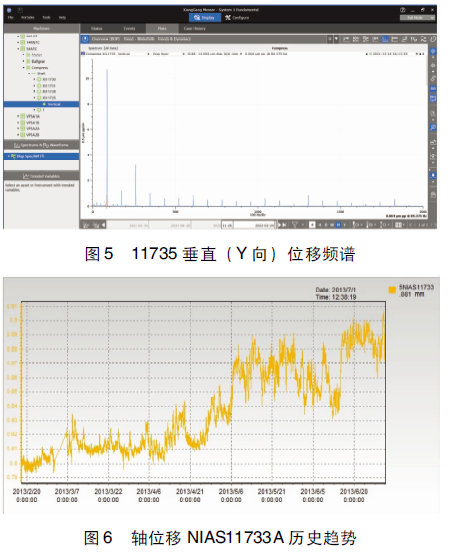Image resolution: width=458 pixels, height=552 pixels.
Task: Click the Display mode button
Action: click(x=205, y=18)
